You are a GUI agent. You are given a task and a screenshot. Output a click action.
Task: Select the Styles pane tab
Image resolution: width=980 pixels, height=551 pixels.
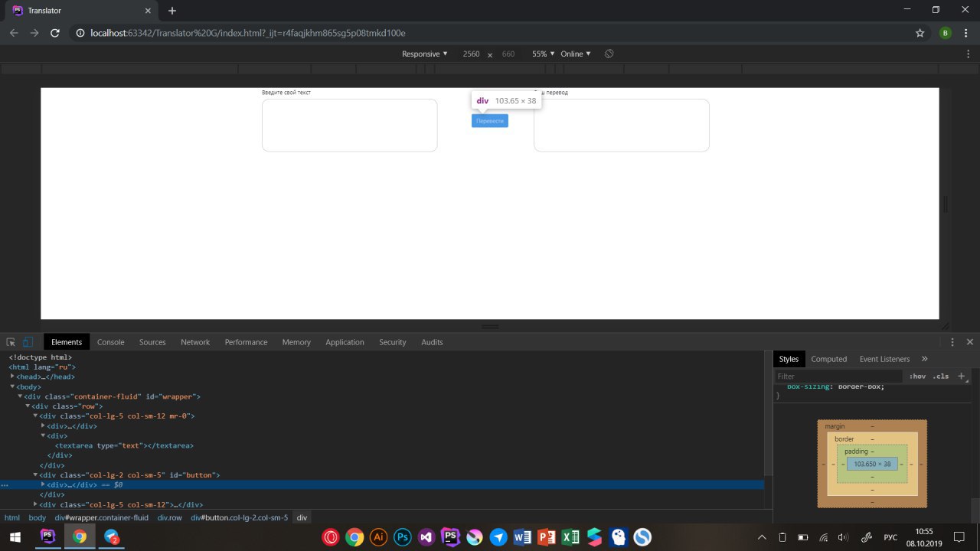coord(789,359)
